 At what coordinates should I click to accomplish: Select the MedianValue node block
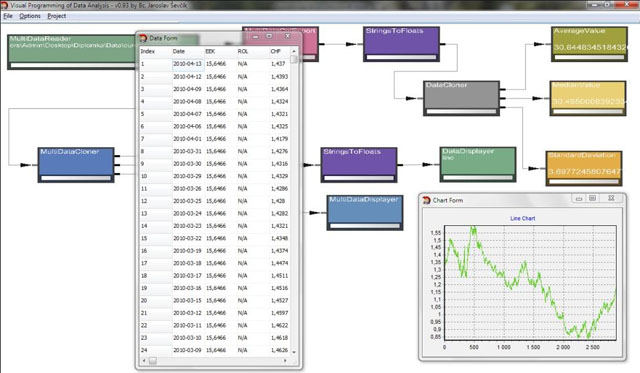click(x=588, y=98)
